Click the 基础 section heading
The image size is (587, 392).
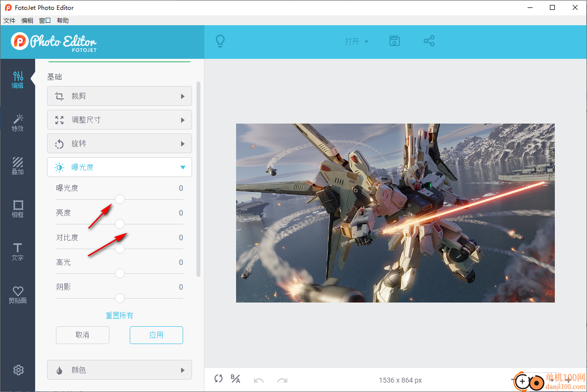[54, 77]
